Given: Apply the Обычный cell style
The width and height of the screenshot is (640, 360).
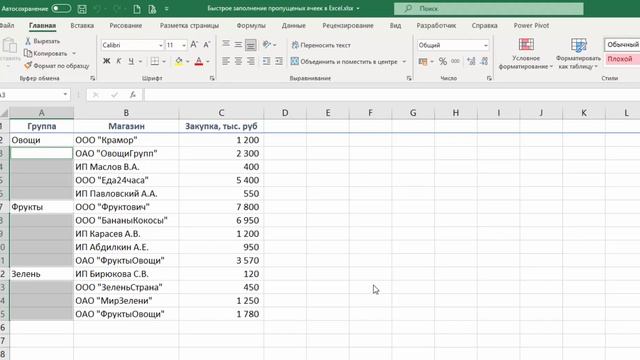Looking at the screenshot, I should point(622,44).
